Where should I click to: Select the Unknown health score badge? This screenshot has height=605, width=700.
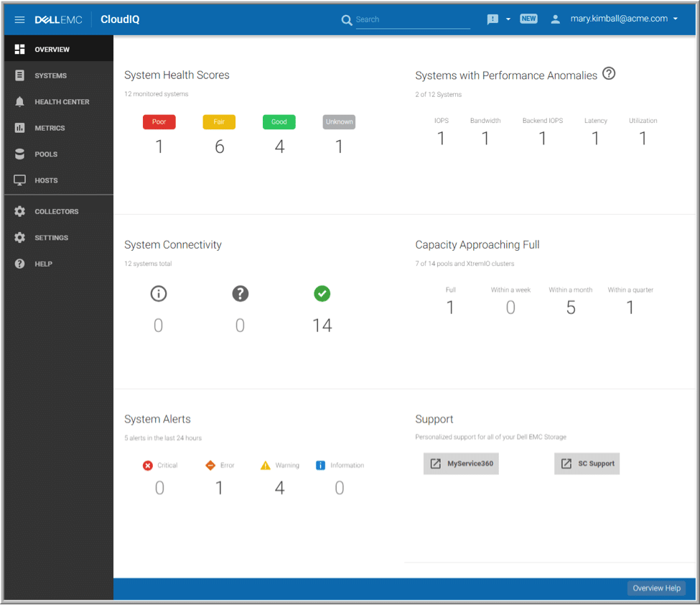(339, 121)
